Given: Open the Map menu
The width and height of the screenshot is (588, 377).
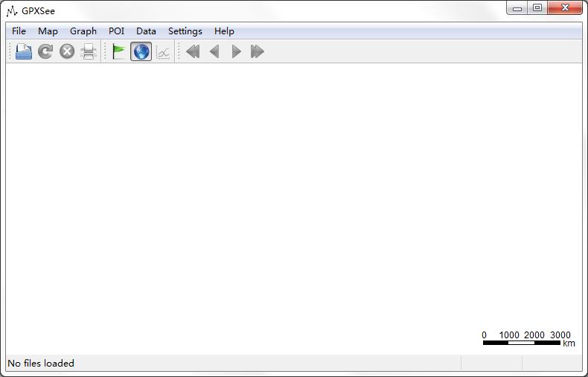Looking at the screenshot, I should [48, 31].
